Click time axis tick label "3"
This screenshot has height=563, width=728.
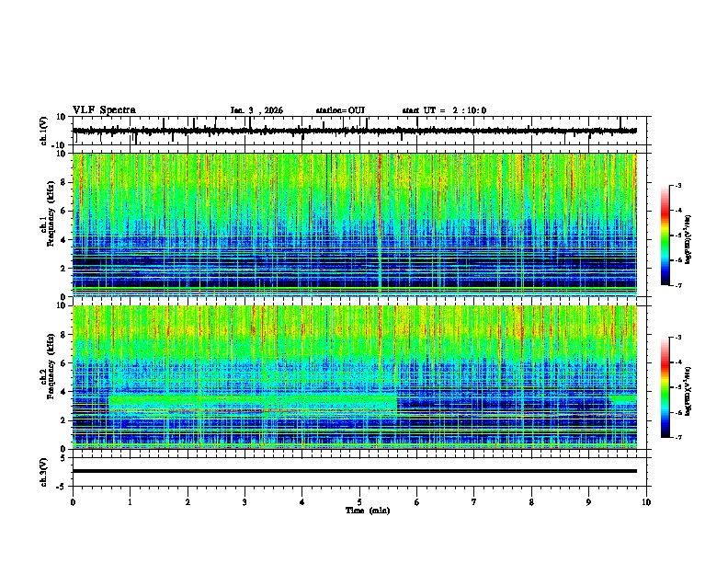click(x=245, y=502)
